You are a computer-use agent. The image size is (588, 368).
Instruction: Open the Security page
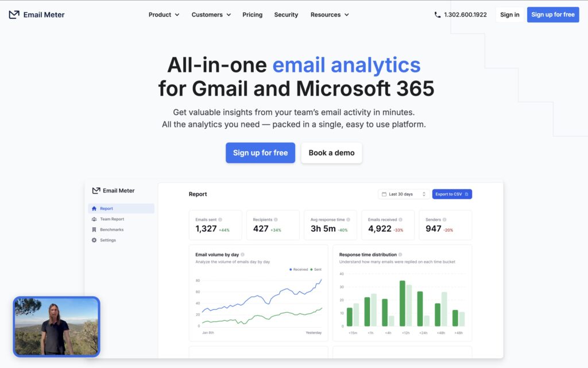[286, 14]
